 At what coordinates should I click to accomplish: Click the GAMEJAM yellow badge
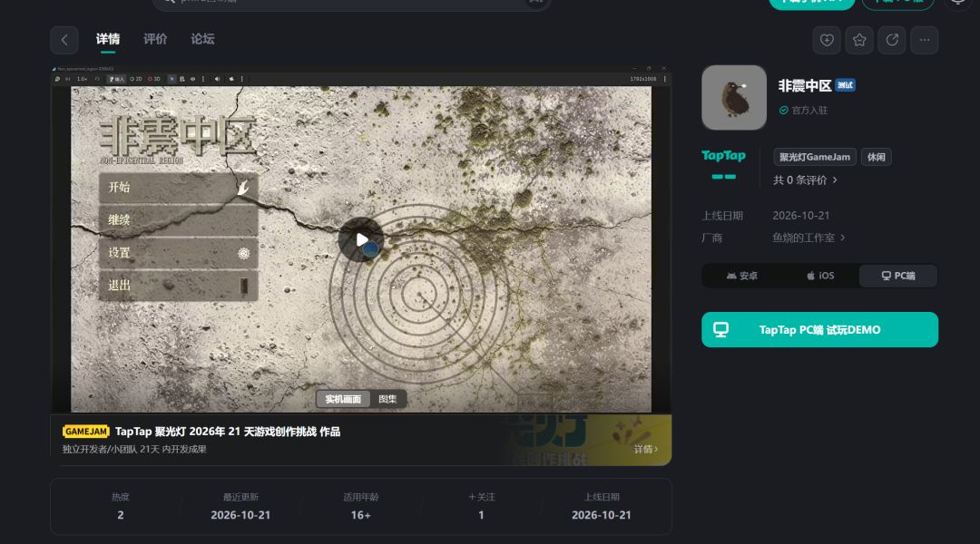point(85,432)
